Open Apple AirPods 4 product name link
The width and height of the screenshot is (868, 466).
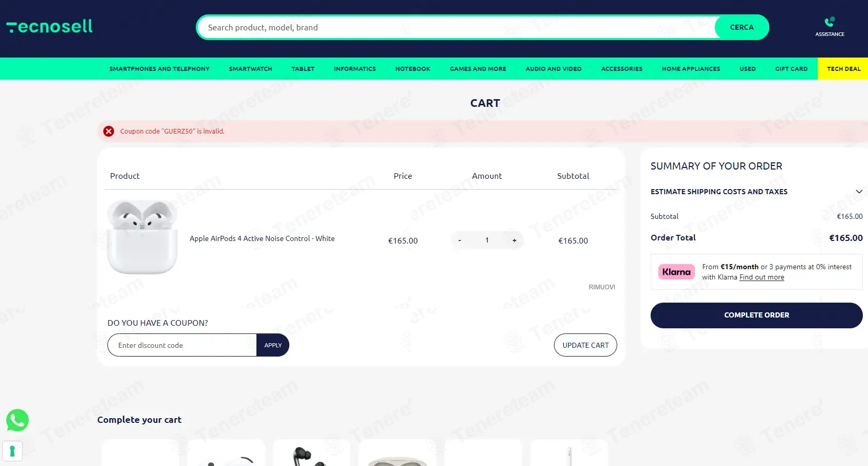point(262,238)
